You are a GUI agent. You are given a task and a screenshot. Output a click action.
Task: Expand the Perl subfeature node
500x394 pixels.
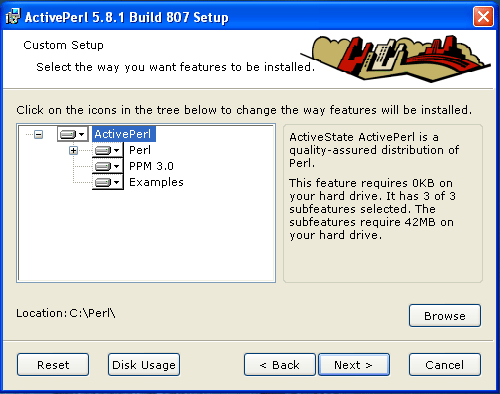coord(74,150)
